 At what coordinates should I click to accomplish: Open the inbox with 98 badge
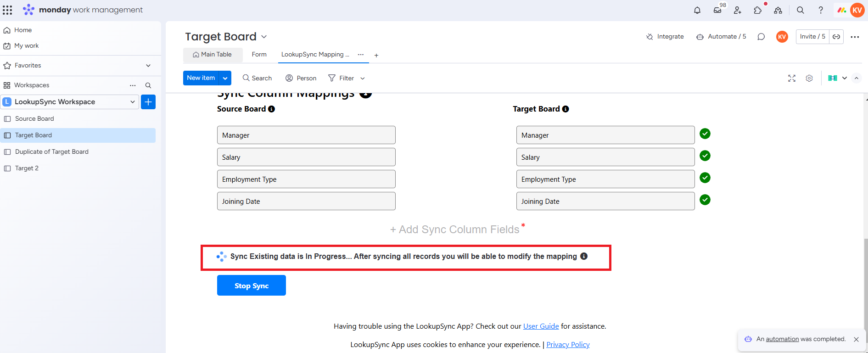click(x=717, y=10)
